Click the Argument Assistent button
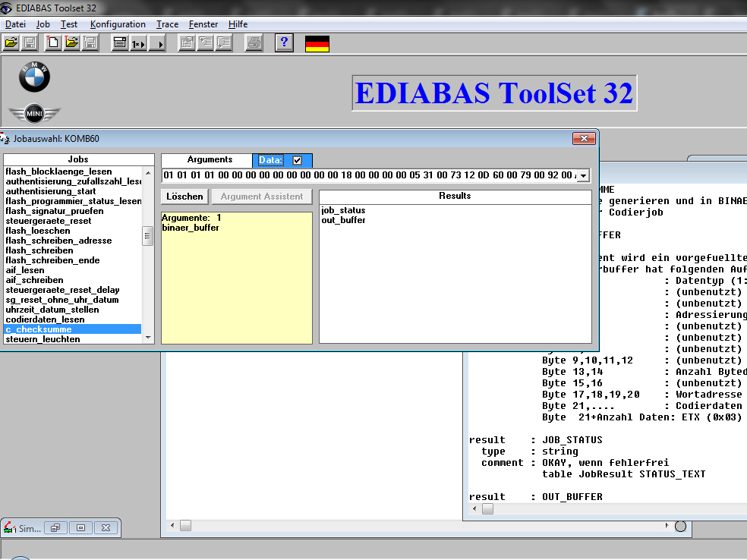 262,197
